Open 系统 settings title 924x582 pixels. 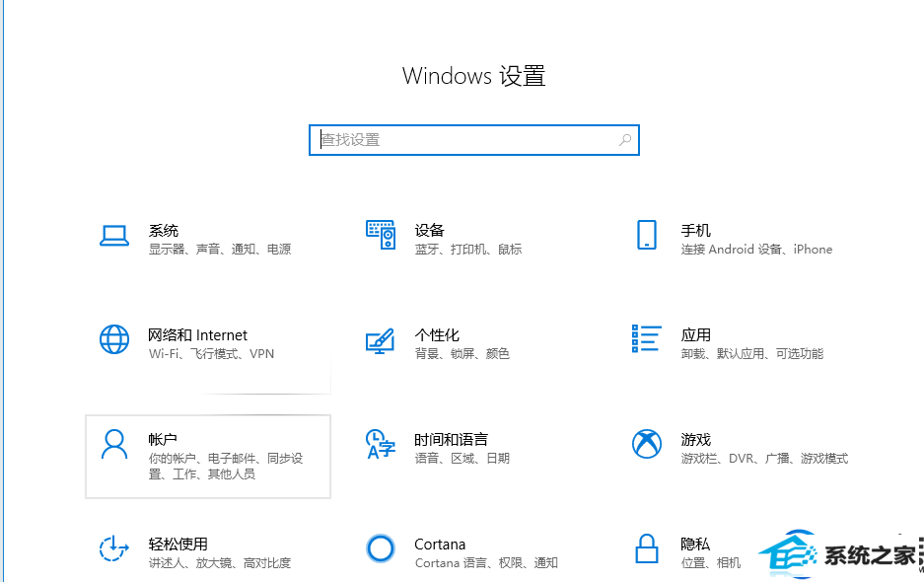164,230
